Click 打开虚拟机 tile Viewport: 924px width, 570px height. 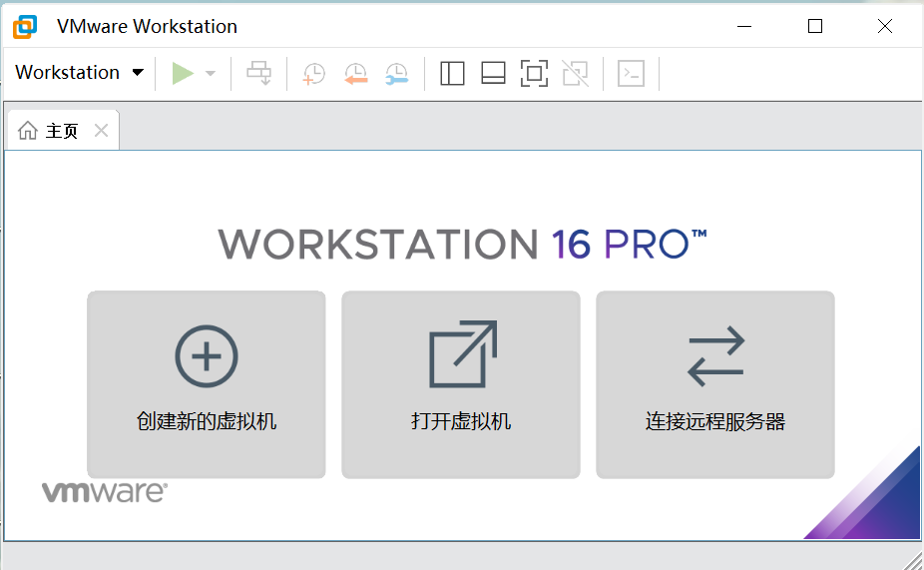tap(461, 384)
